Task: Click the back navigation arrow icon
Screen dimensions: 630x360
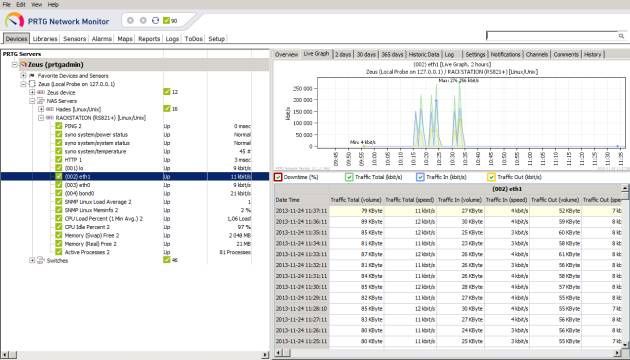Action: pos(130,20)
